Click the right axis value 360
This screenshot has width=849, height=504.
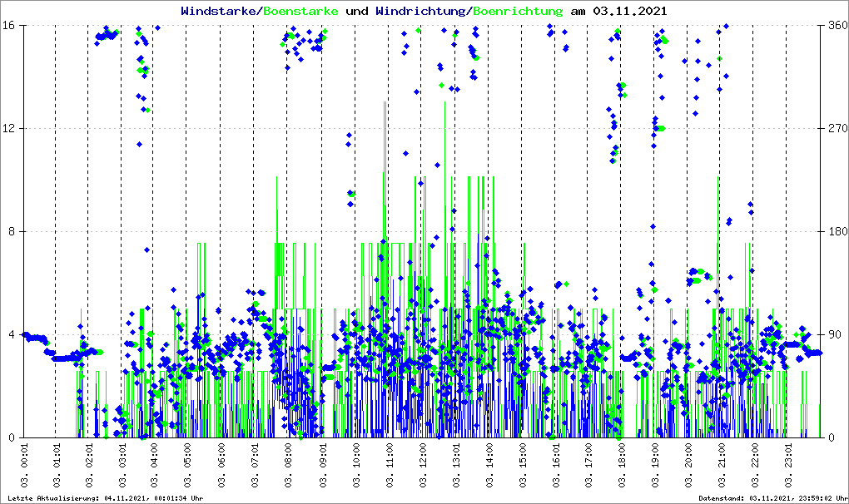[x=835, y=26]
